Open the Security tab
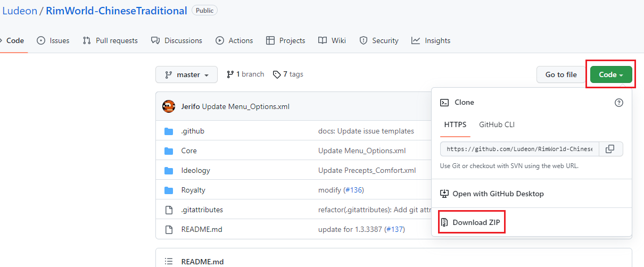This screenshot has width=644, height=267. coord(379,40)
